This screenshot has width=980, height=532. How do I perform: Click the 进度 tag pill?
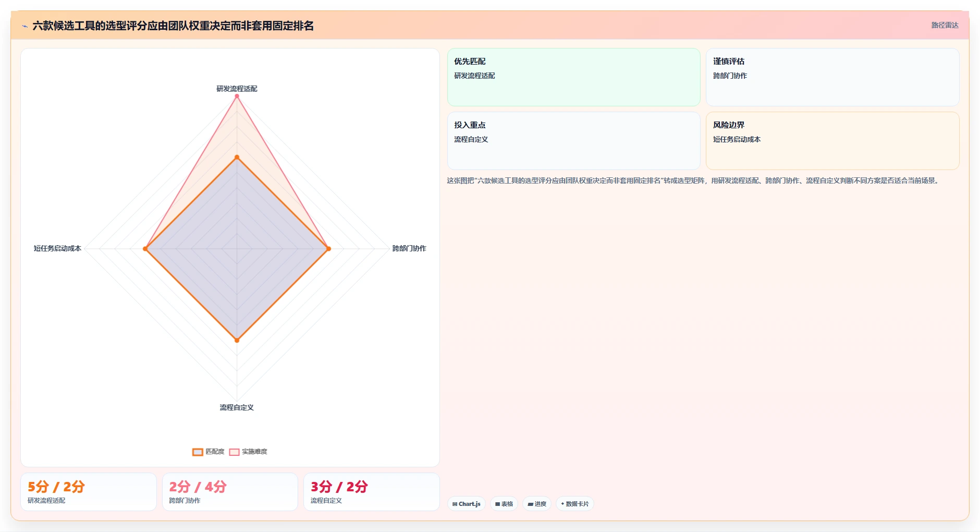point(537,504)
